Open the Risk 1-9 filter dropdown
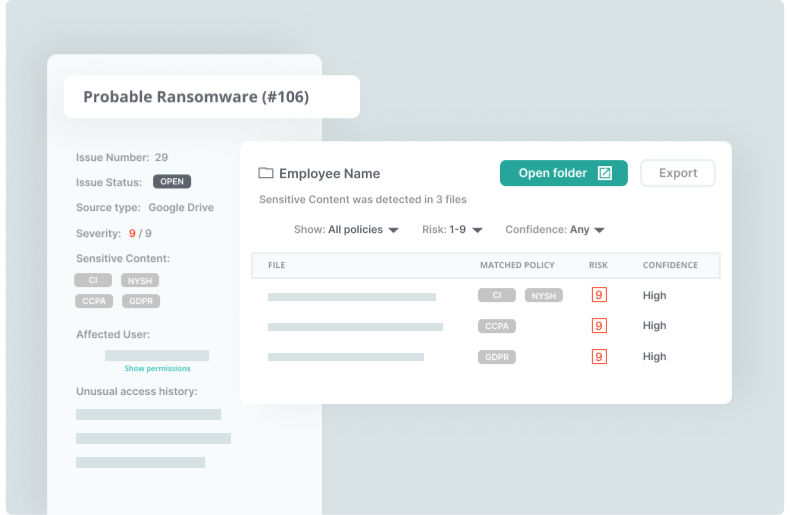 [x=452, y=230]
